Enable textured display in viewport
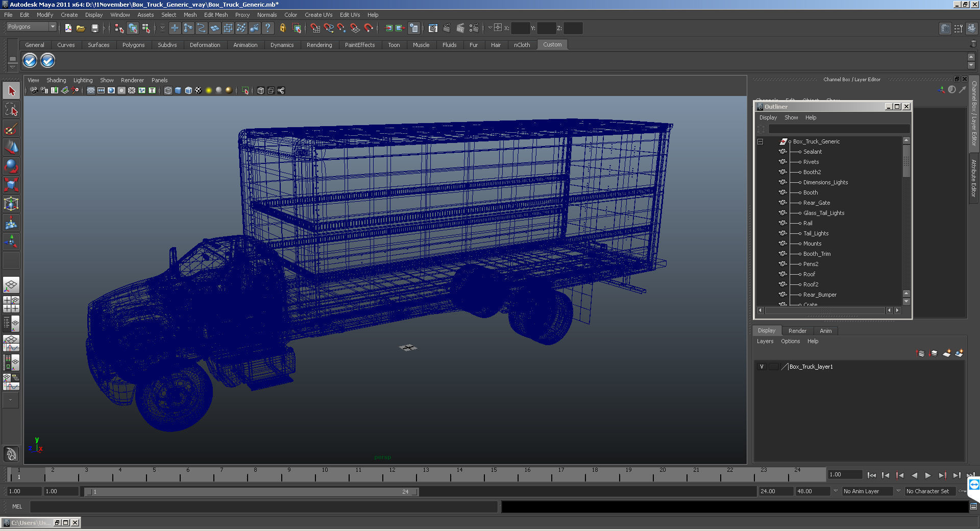 [x=199, y=90]
